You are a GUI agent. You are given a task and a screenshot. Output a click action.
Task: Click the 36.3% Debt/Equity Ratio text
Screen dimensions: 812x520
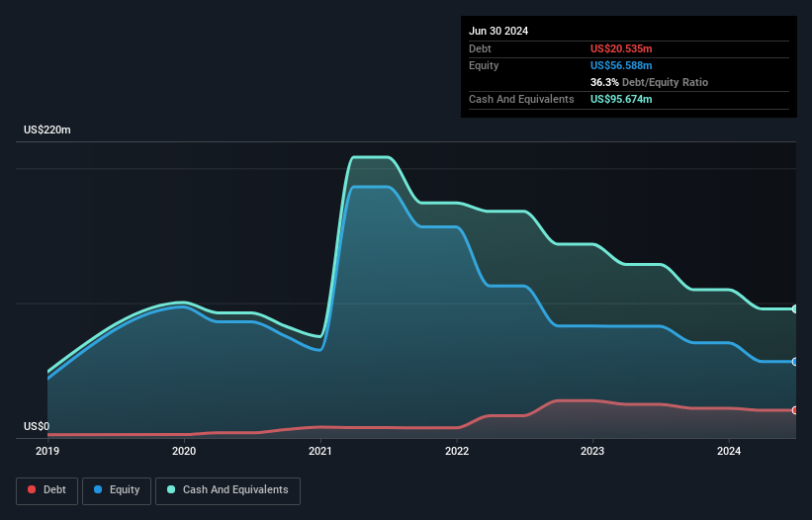pos(649,82)
